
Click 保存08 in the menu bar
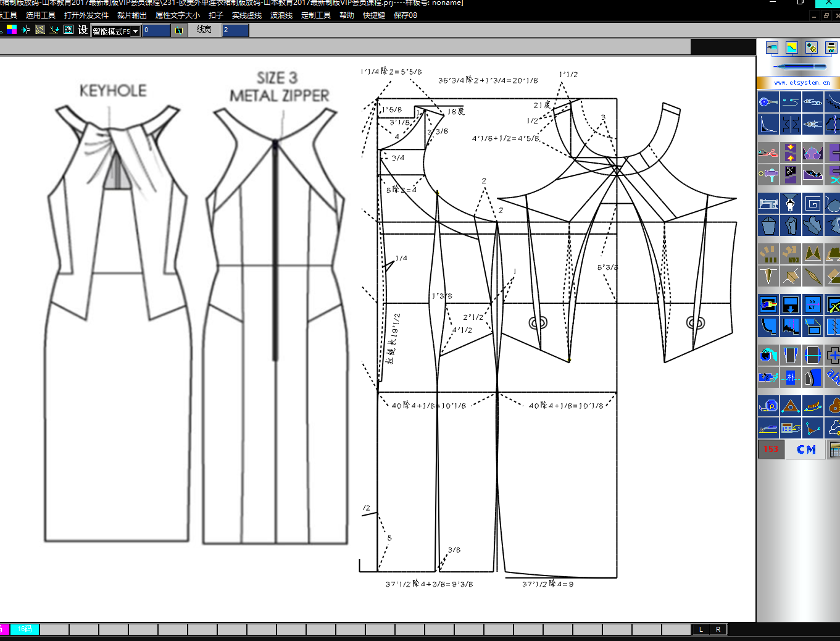[405, 15]
